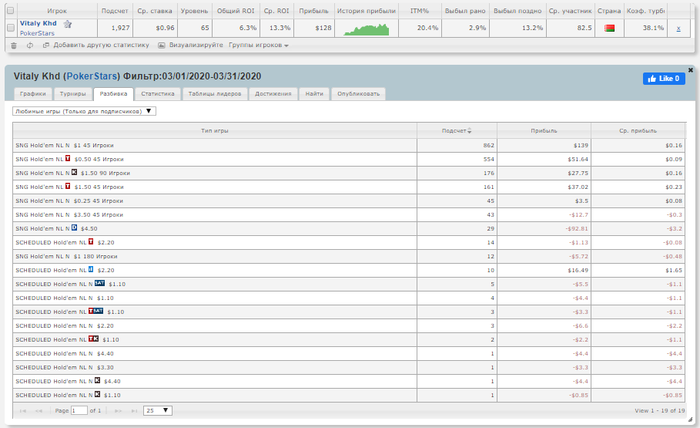Viewport: 700px width, 428px height.
Task: Go to the last page of the grid
Action: pyautogui.click(x=134, y=411)
